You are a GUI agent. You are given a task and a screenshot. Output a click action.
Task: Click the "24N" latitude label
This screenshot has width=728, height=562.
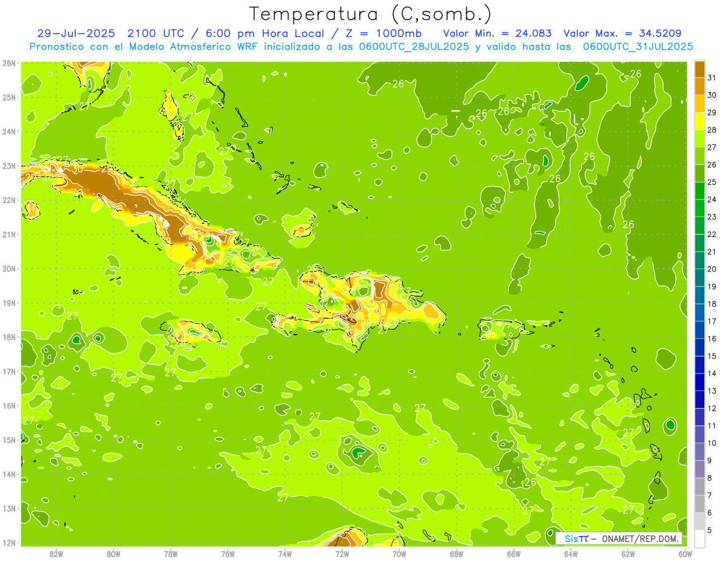coord(8,132)
